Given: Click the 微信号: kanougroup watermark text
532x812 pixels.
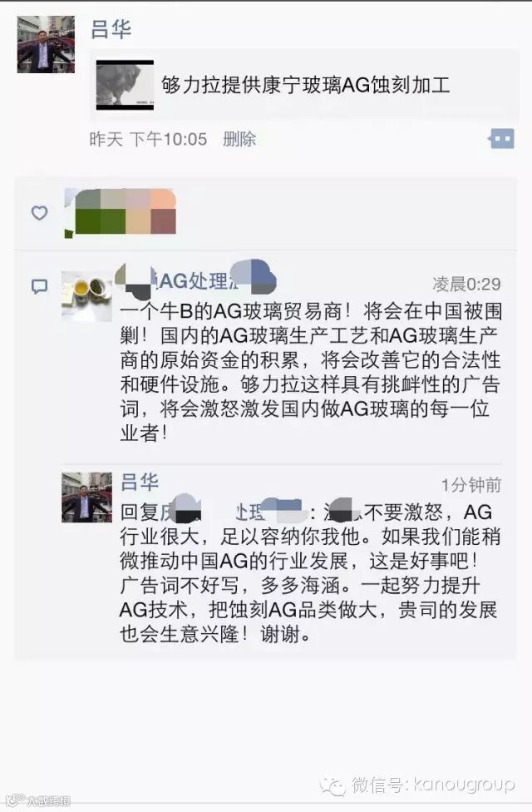Looking at the screenshot, I should click(x=433, y=785).
